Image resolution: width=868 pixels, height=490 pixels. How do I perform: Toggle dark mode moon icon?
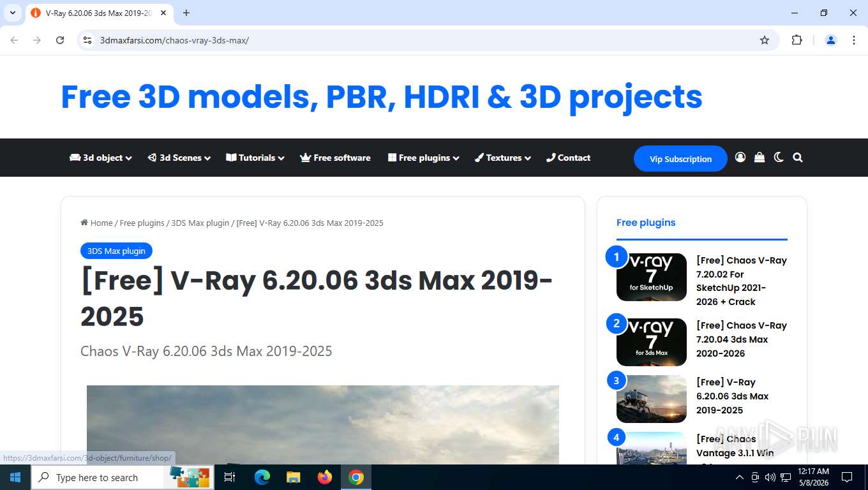coord(779,157)
